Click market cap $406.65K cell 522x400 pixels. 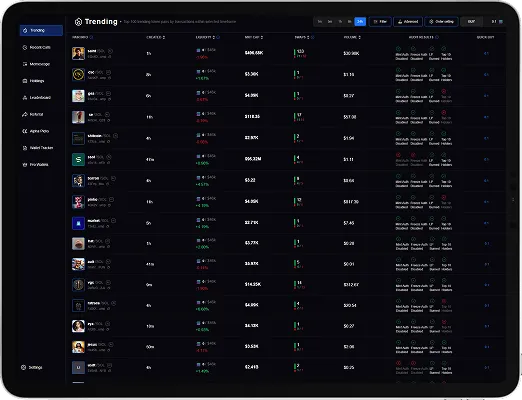[x=254, y=53]
